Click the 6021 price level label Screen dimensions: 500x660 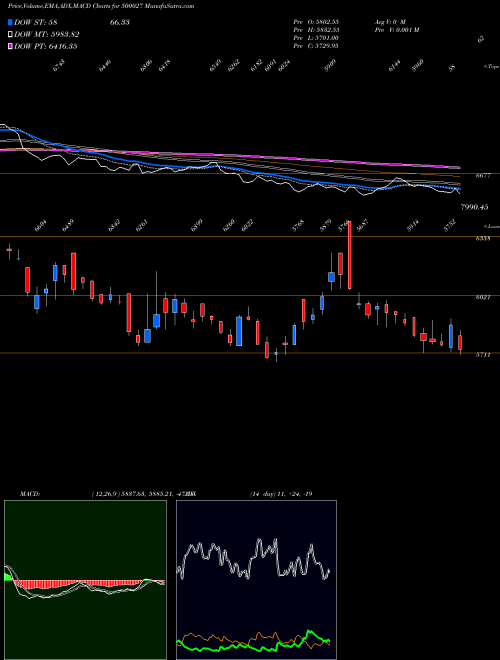483,297
